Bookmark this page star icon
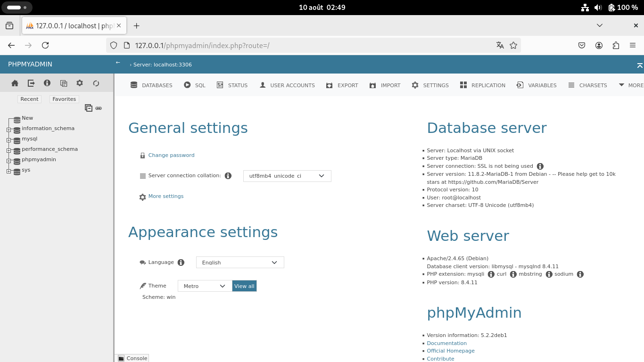The width and height of the screenshot is (644, 362). coord(513,45)
